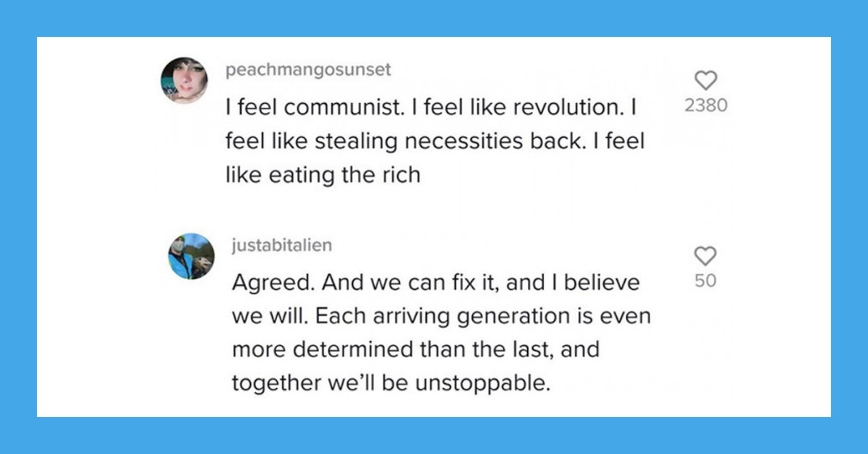Open justabitalien's avatar image
Image resolution: width=868 pixels, height=454 pixels.
click(x=192, y=257)
